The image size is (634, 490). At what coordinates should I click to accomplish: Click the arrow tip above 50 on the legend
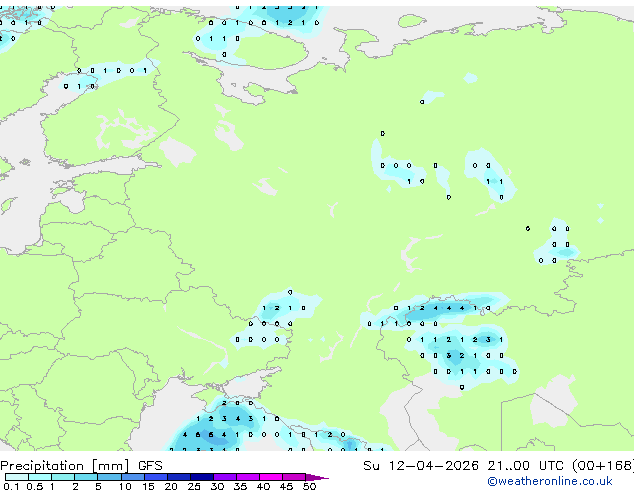[x=317, y=477]
